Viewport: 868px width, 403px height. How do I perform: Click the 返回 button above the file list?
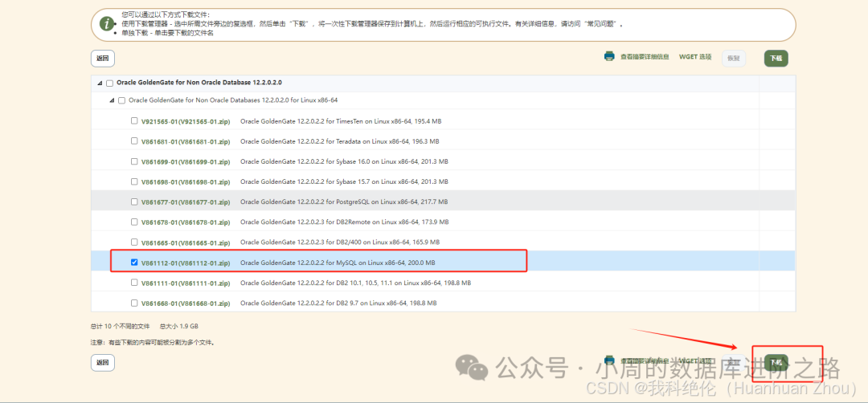tap(102, 58)
